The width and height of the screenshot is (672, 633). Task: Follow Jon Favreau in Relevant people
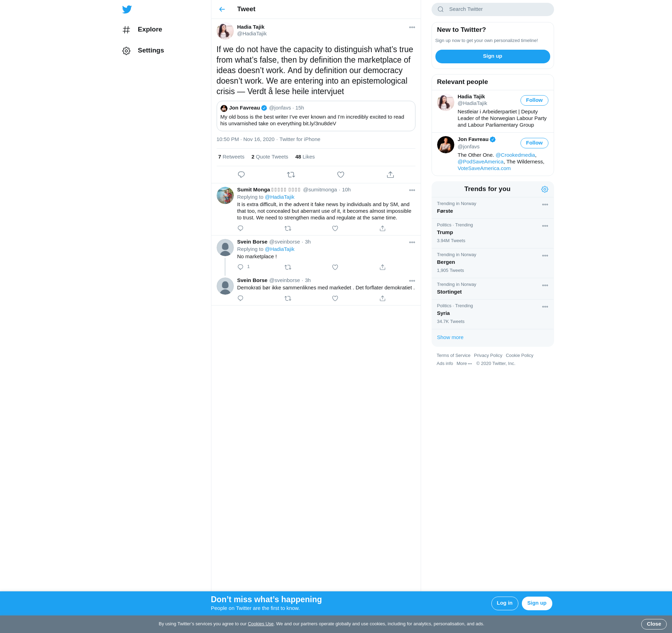tap(534, 143)
